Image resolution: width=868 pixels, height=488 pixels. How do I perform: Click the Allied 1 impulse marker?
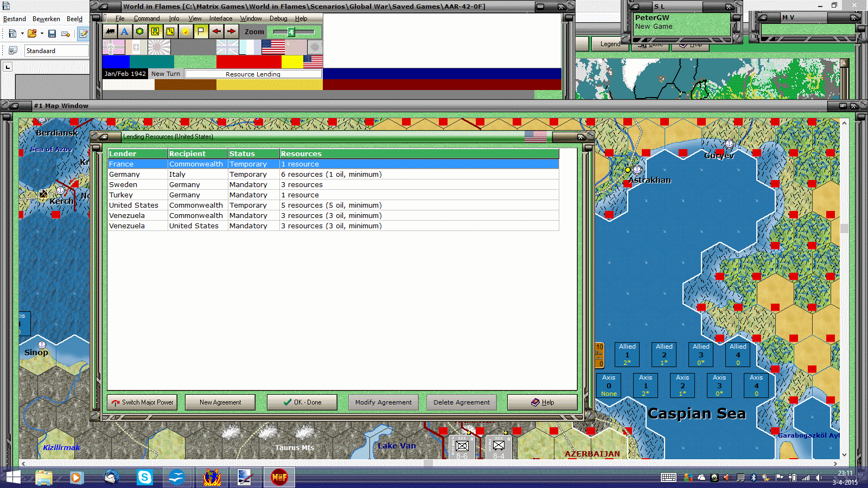click(627, 355)
